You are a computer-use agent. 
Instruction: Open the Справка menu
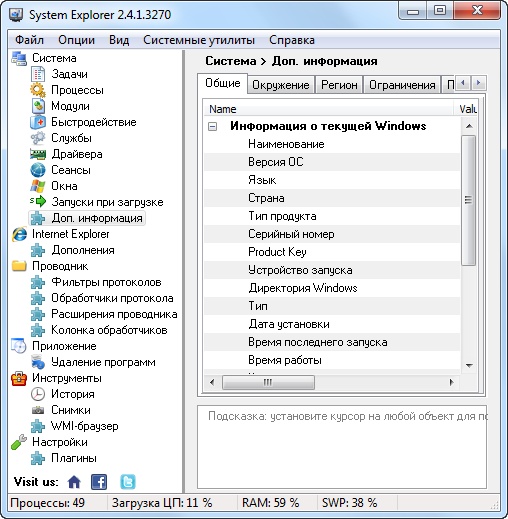click(292, 40)
